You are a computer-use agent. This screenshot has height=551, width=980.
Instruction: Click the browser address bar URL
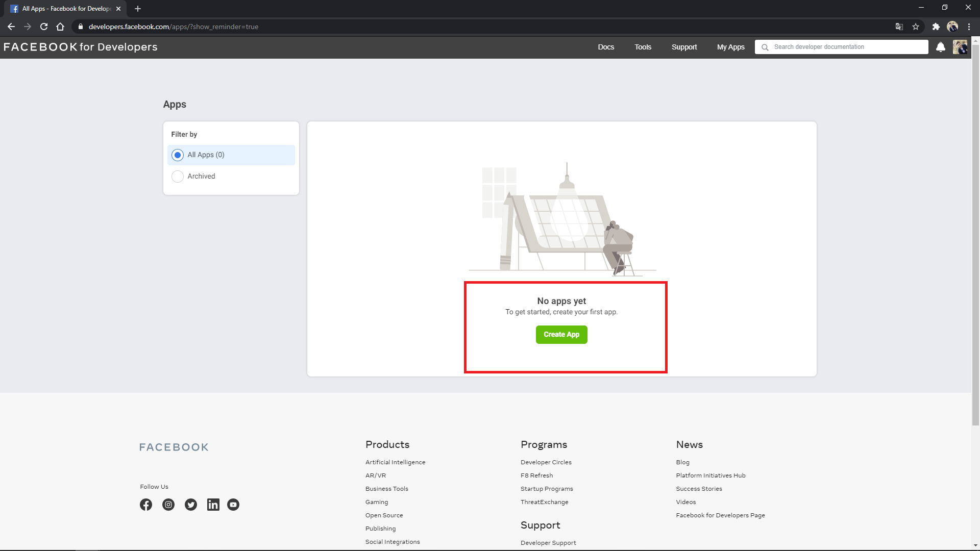click(x=174, y=27)
